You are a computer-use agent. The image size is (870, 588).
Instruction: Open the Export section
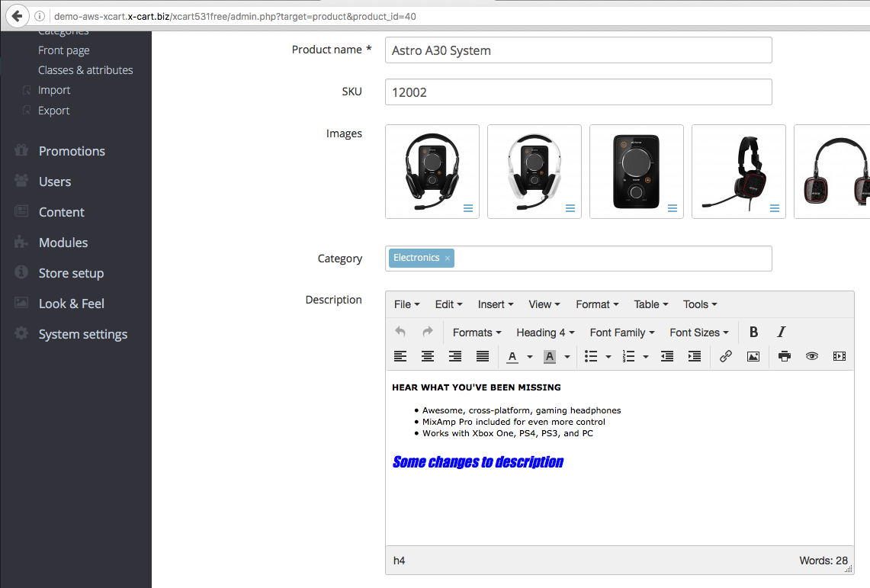(x=54, y=111)
